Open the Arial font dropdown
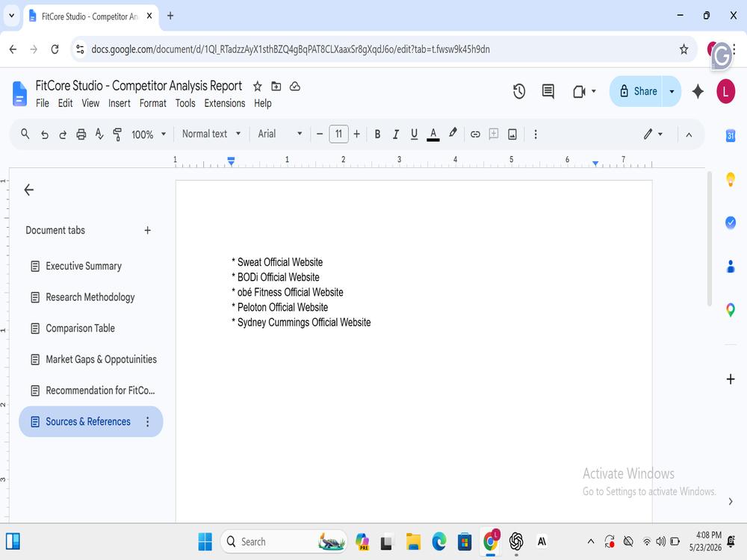Image resolution: width=747 pixels, height=560 pixels. (279, 134)
